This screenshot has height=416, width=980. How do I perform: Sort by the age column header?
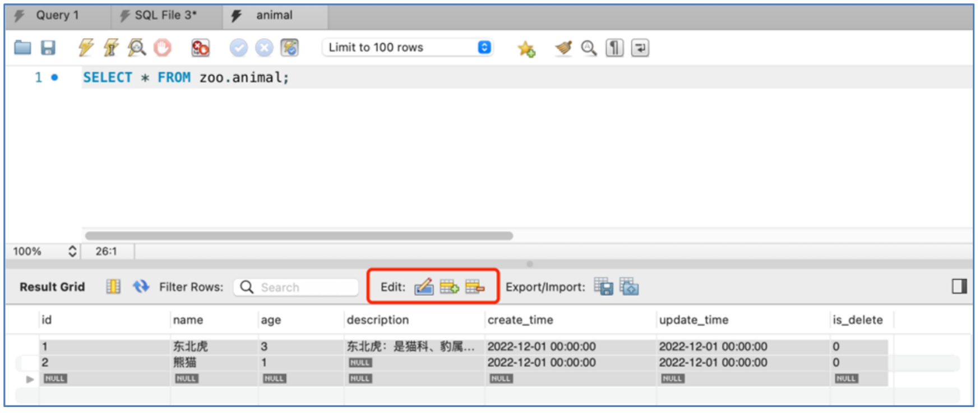tap(301, 320)
